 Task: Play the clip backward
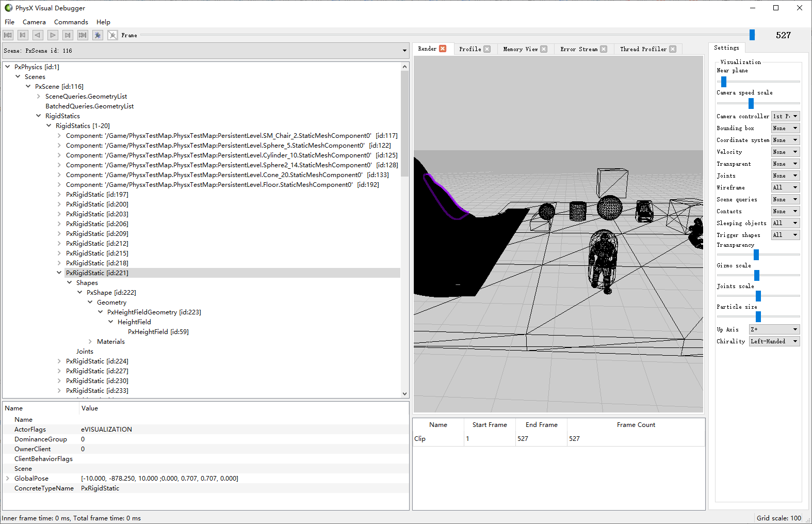pyautogui.click(x=38, y=35)
